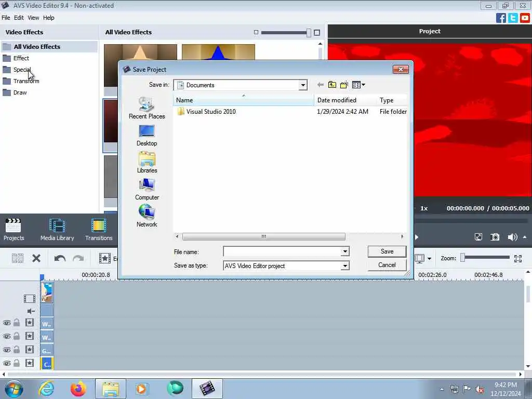Lock the lower W.. track
The height and width of the screenshot is (399, 532).
click(17, 336)
